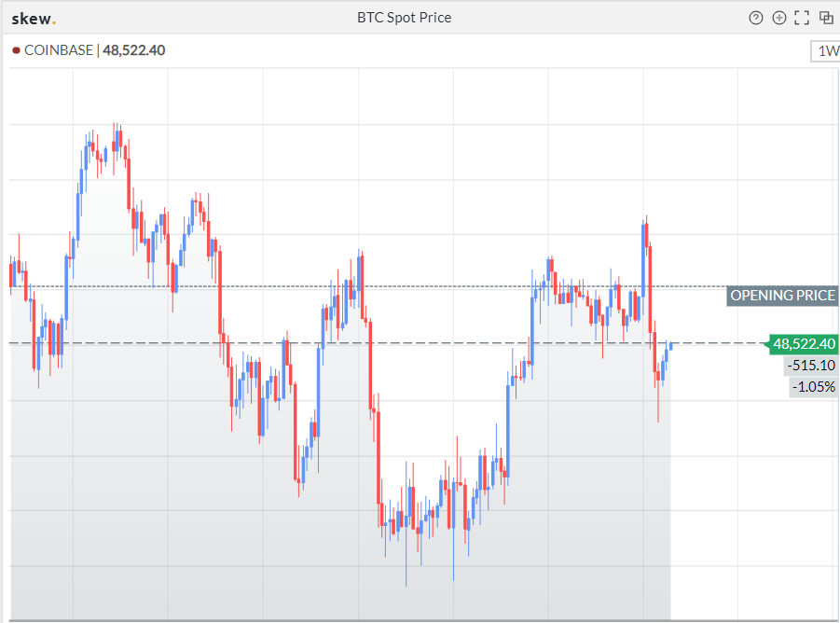Click the overlapping squares pop-out icon
The image size is (840, 623).
tap(826, 18)
